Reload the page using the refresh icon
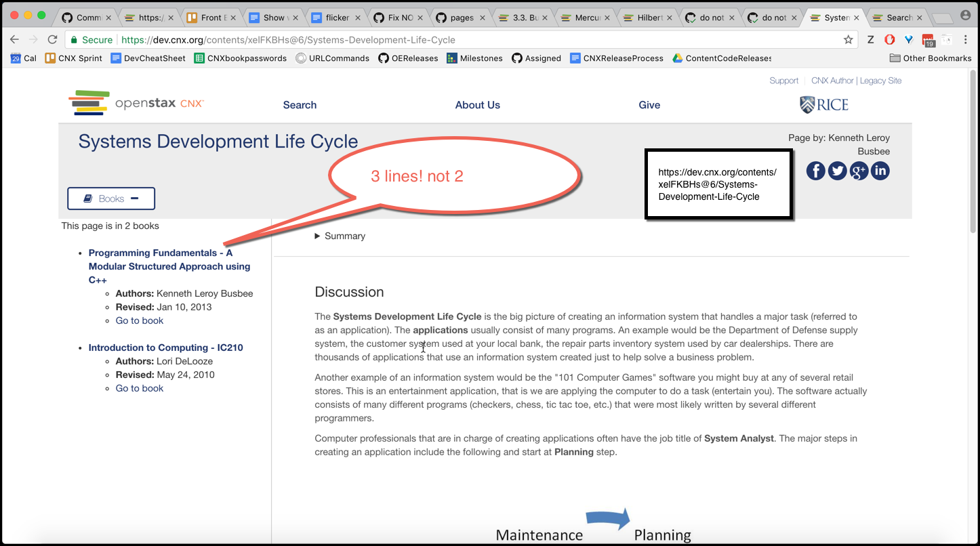Image resolution: width=980 pixels, height=546 pixels. click(52, 39)
